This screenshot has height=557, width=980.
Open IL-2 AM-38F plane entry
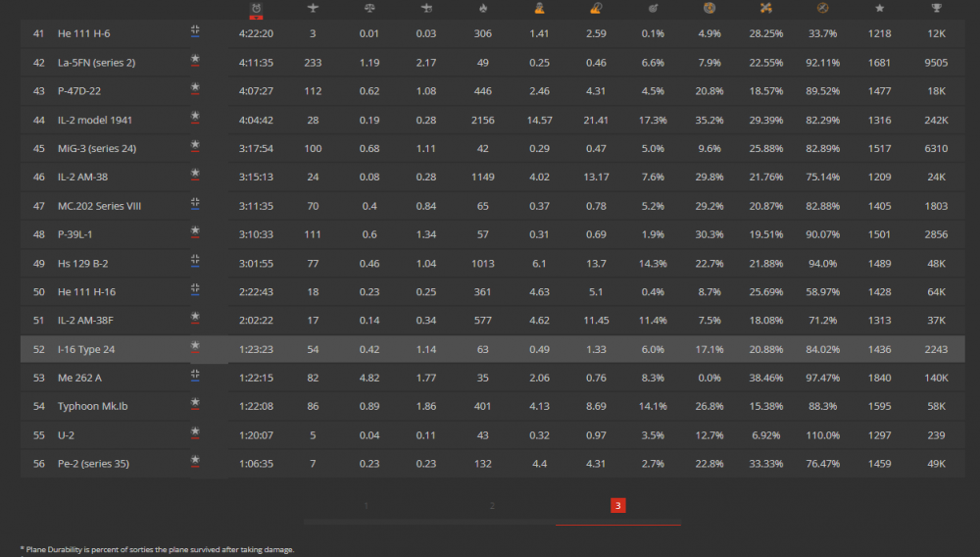pyautogui.click(x=85, y=320)
